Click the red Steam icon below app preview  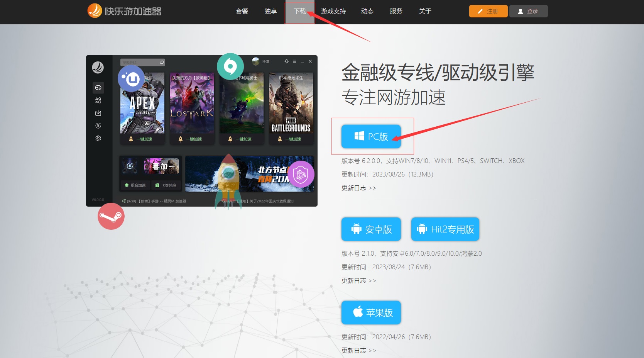coord(111,216)
